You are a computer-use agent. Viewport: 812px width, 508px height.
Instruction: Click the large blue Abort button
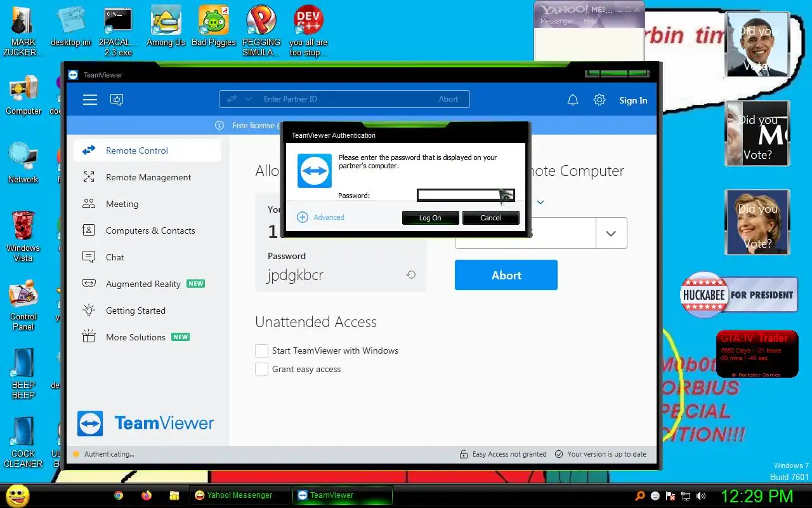tap(506, 275)
